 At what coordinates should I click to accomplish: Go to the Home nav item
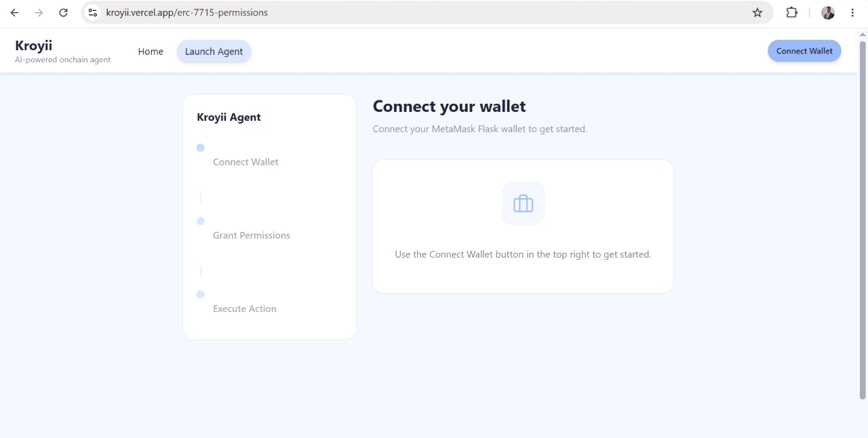(151, 52)
